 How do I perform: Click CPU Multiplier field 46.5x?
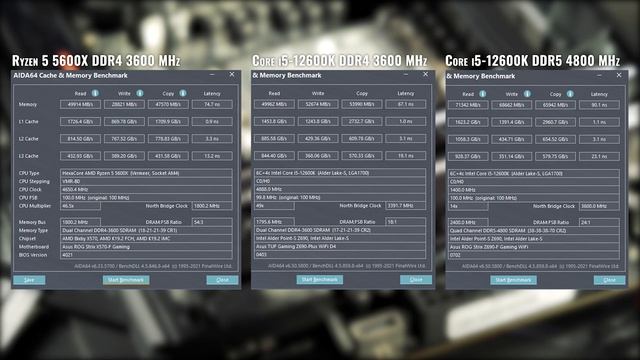80,206
